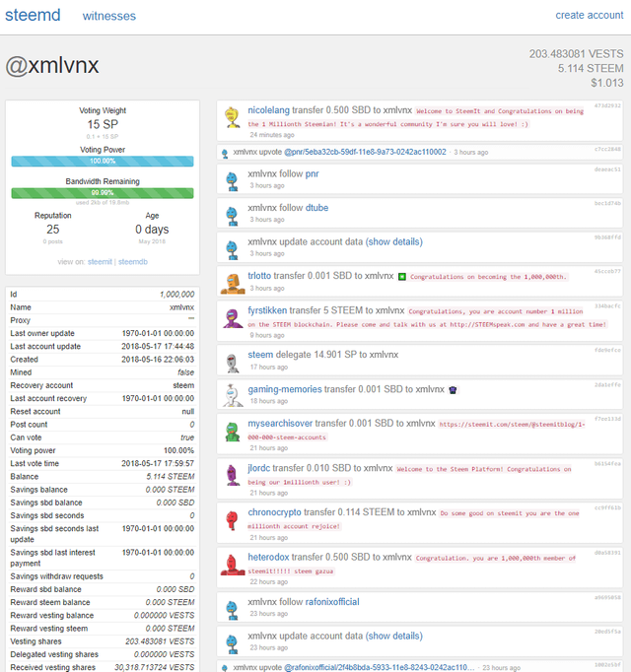631x672 pixels.
Task: Expand show details in 23 hours ago update
Action: pos(393,636)
